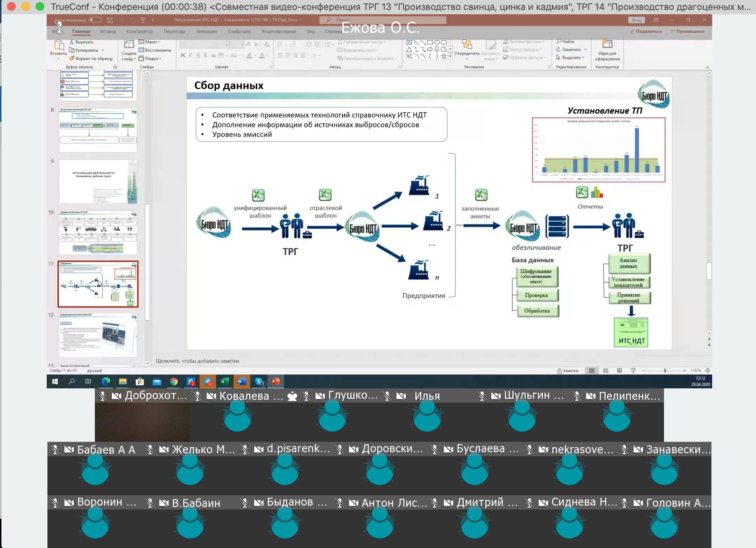Open the Design (Конструктор) tab
Image resolution: width=756 pixels, height=548 pixels.
point(139,31)
